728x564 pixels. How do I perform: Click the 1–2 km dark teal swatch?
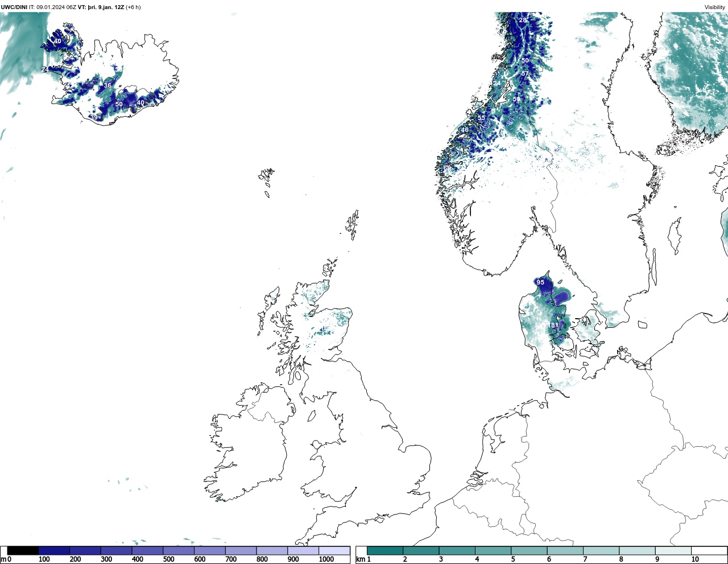[385, 551]
